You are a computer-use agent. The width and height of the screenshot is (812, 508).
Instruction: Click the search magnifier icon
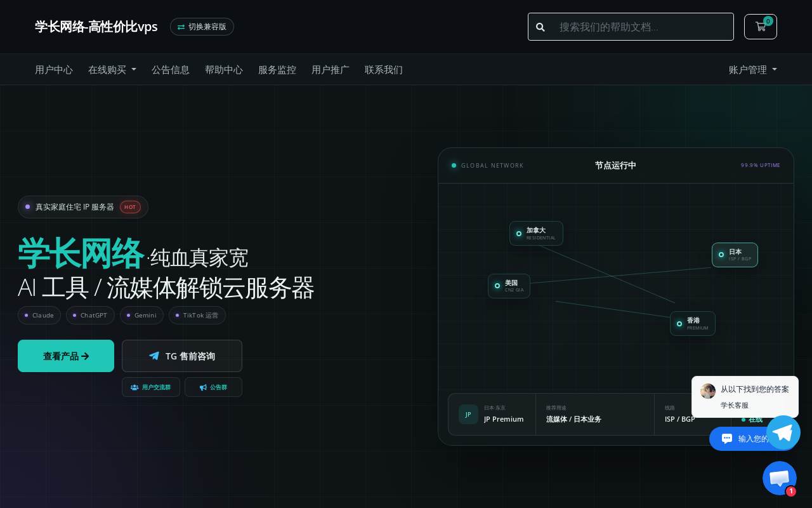(540, 27)
